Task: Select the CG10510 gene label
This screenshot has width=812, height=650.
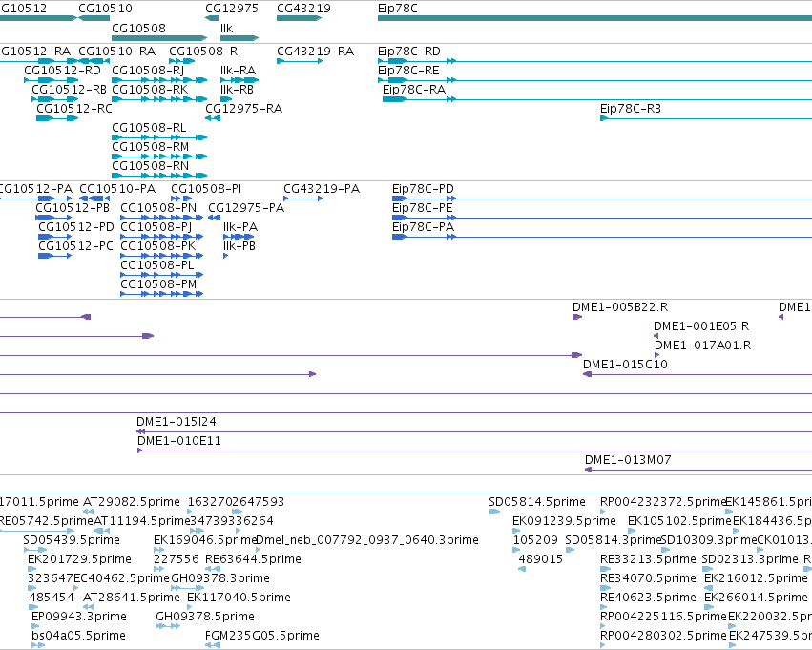Action: (105, 9)
